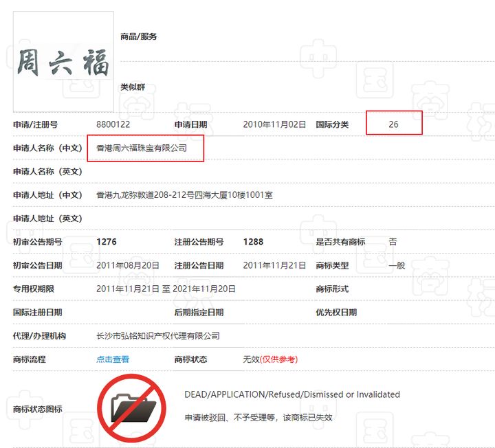Click the DEAD/APPLICATION/Refused status text
Image resolution: width=495 pixels, height=448 pixels.
click(292, 394)
